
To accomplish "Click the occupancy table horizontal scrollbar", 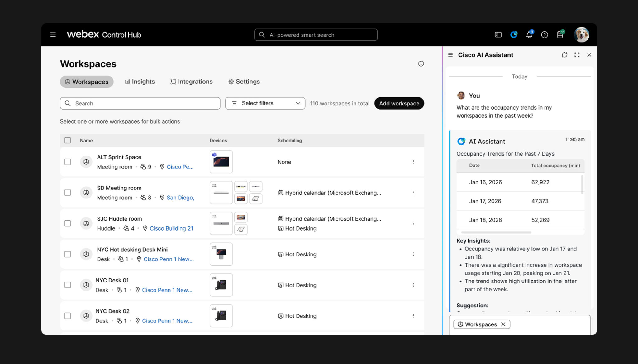I will click(x=496, y=232).
